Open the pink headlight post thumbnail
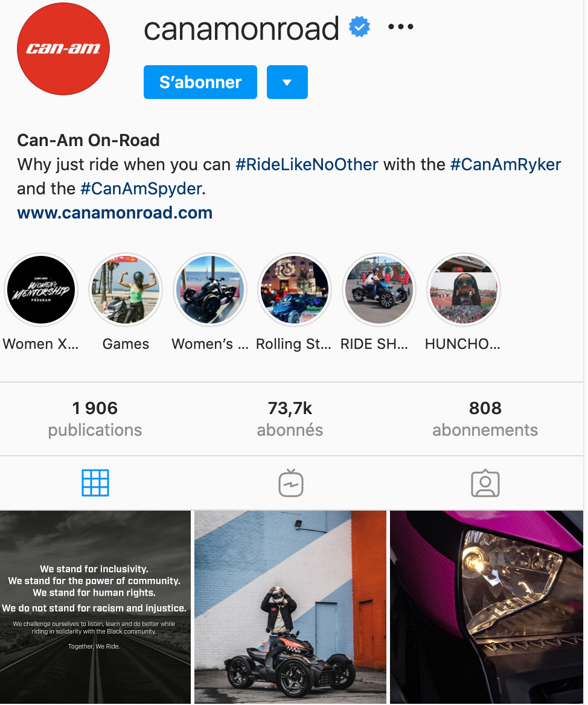 click(x=487, y=607)
